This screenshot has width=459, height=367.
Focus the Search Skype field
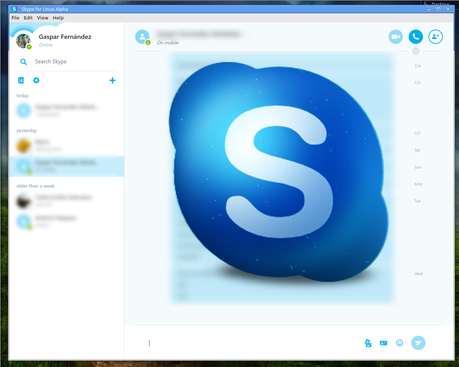tap(67, 62)
